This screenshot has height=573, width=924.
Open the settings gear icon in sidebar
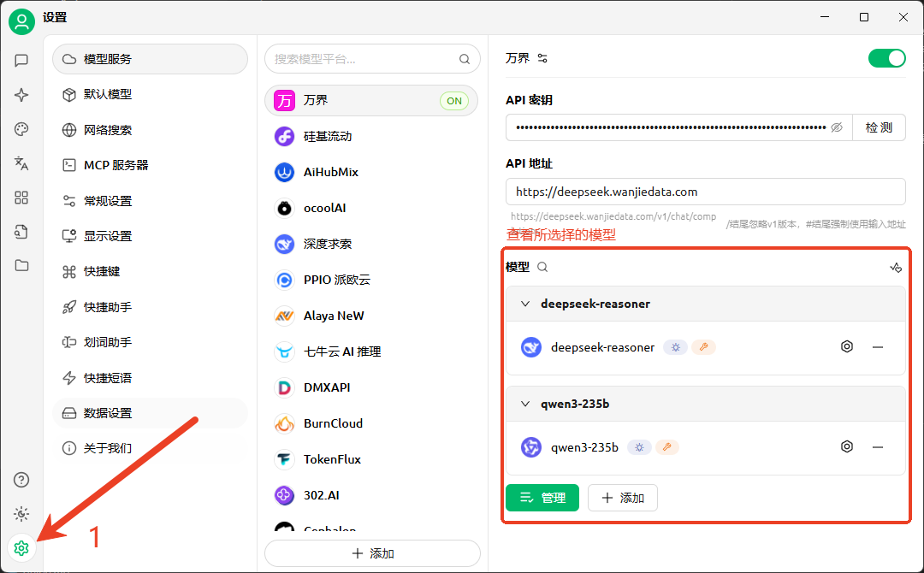[x=21, y=548]
